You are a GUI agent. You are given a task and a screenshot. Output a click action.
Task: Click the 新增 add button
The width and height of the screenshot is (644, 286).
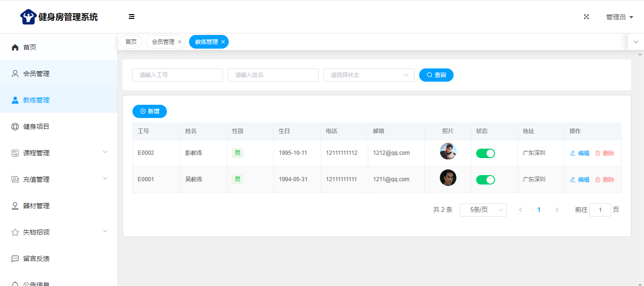pyautogui.click(x=149, y=111)
